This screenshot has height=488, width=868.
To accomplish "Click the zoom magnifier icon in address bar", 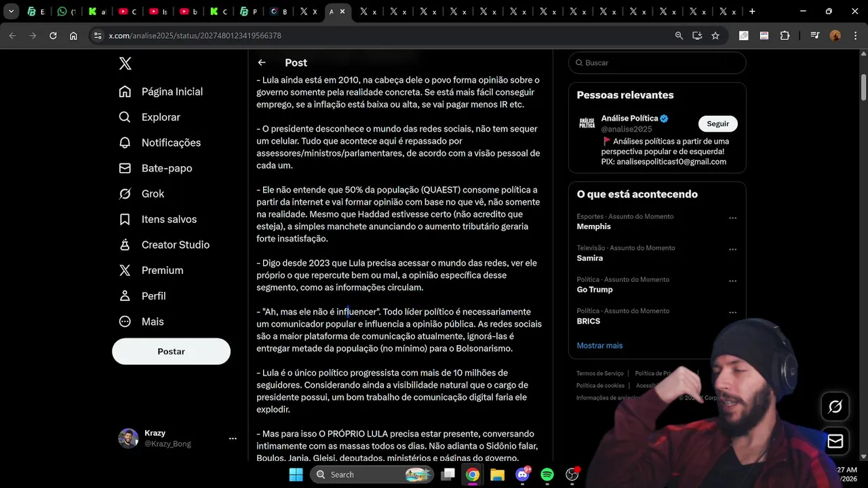I will tap(679, 35).
